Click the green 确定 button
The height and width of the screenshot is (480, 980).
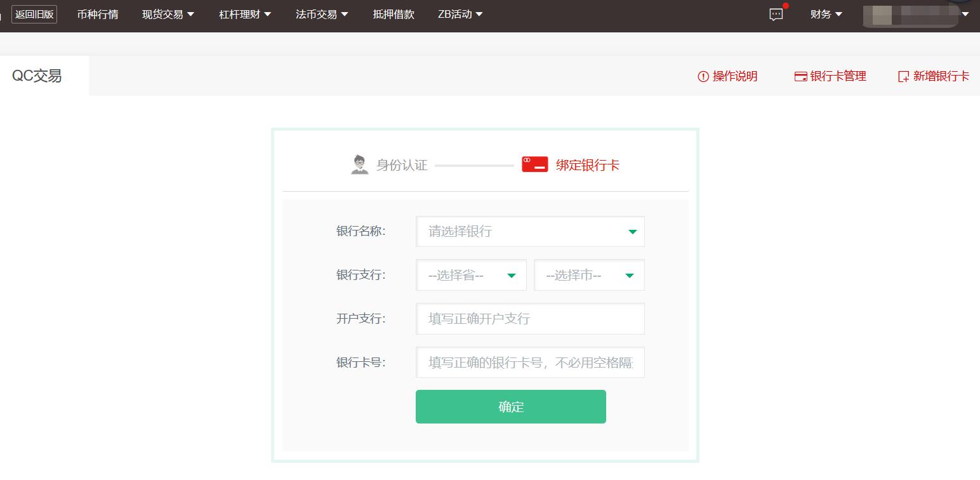coord(511,406)
